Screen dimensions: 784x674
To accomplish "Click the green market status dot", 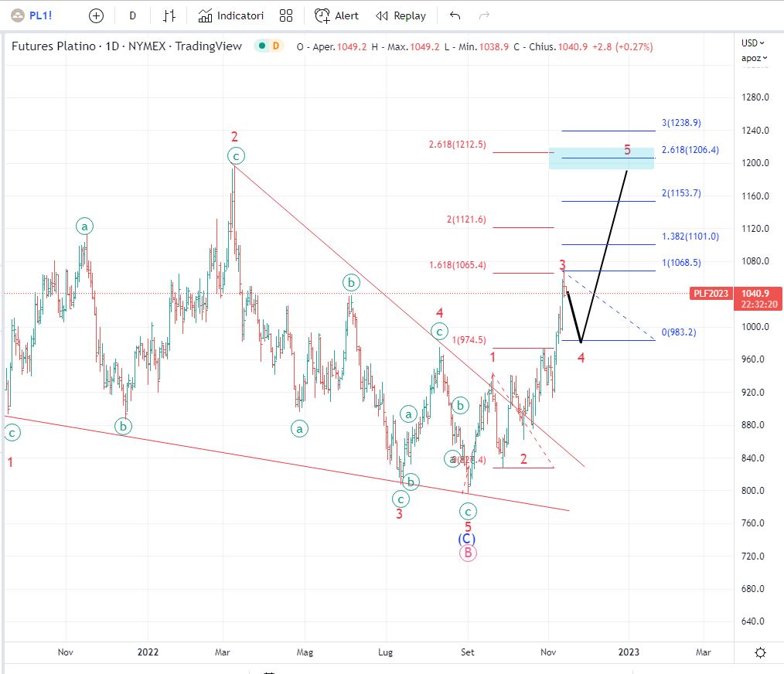I will tap(261, 46).
